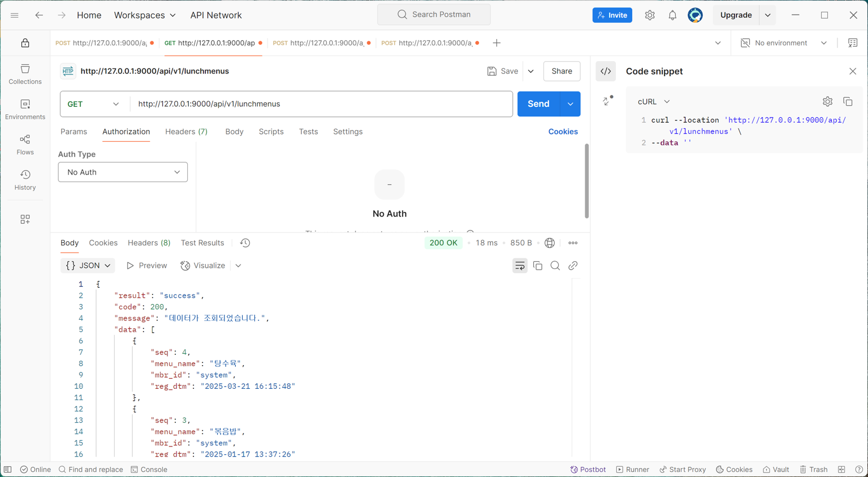This screenshot has height=477, width=868.
Task: Open the JSON response format dropdown
Action: point(88,266)
